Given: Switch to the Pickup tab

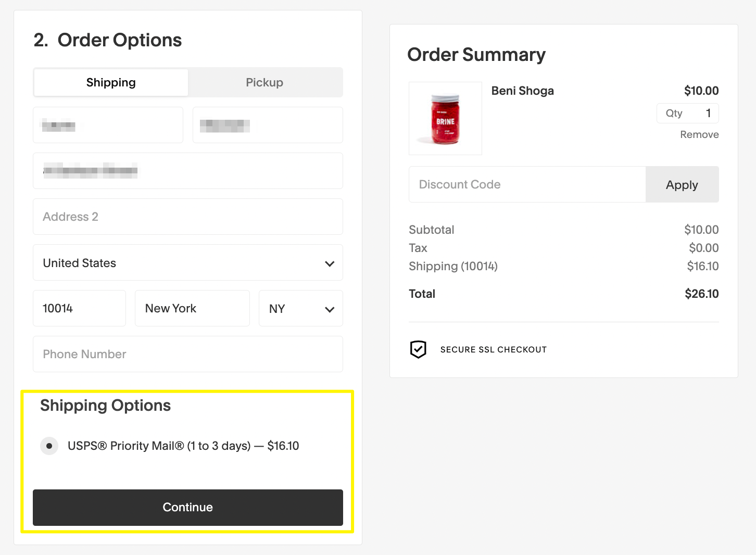Looking at the screenshot, I should tap(264, 82).
